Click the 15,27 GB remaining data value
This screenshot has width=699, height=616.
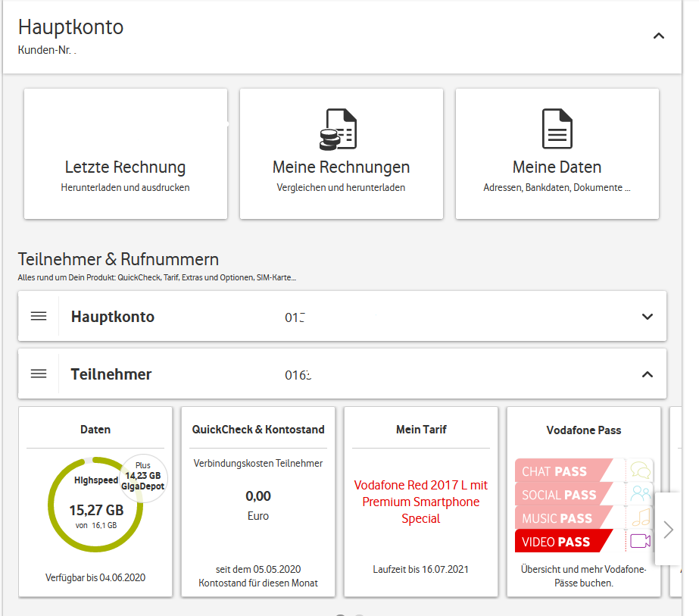coord(96,510)
